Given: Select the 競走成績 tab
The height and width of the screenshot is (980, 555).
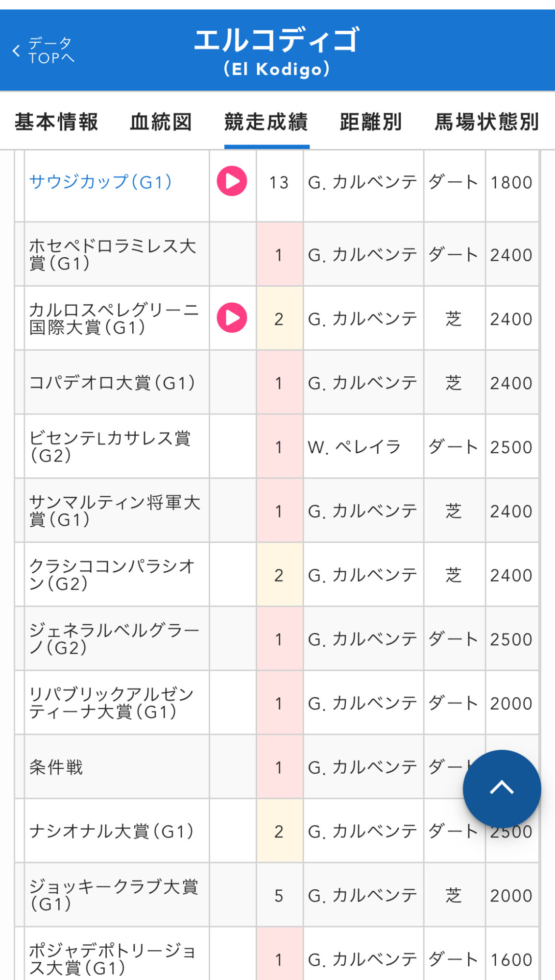Looking at the screenshot, I should pos(266,122).
